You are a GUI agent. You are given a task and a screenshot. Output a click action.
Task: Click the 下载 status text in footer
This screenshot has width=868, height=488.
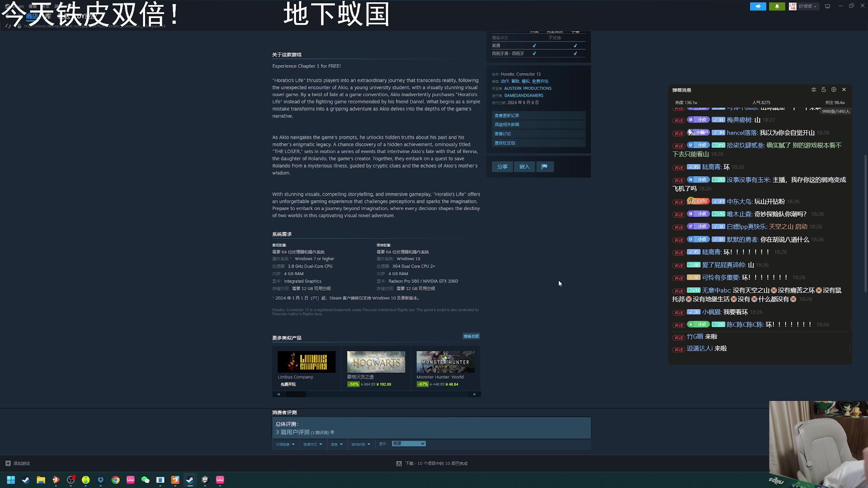(436, 464)
